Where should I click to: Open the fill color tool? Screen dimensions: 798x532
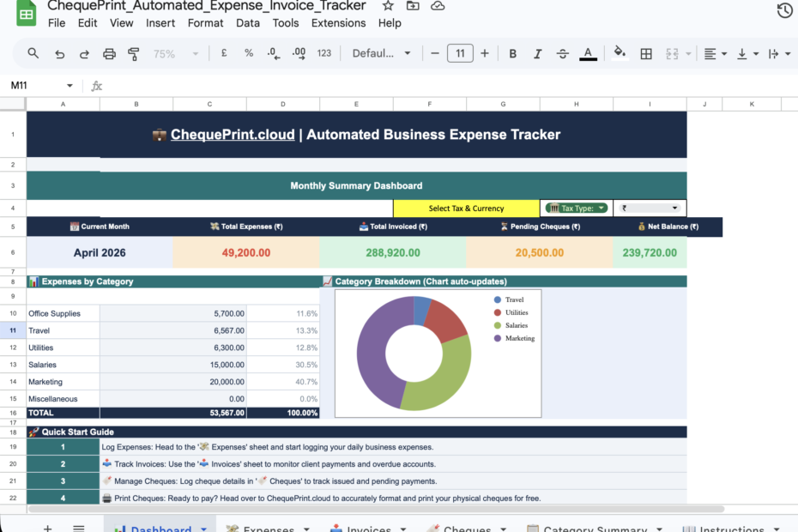[x=620, y=53]
